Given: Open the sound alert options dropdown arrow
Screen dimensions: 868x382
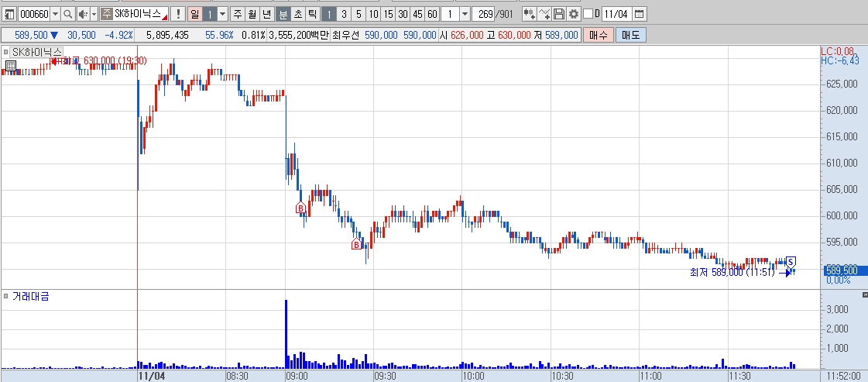Looking at the screenshot, I should [94, 14].
